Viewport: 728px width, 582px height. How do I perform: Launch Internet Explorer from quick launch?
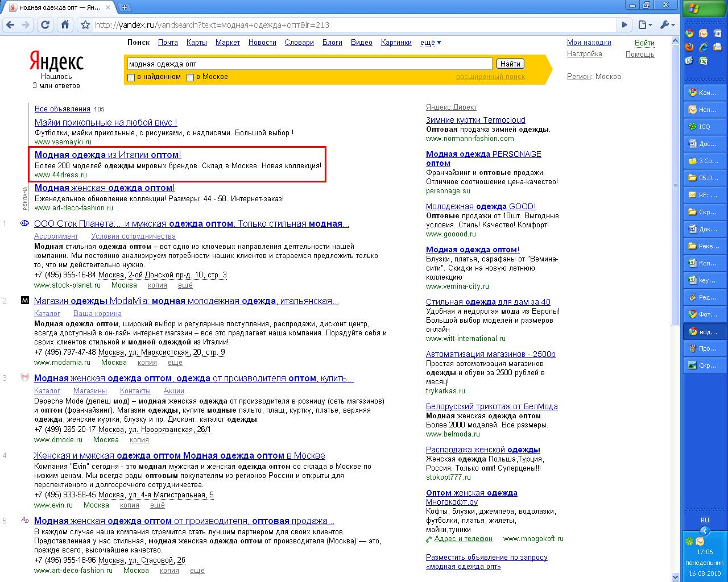(x=703, y=47)
